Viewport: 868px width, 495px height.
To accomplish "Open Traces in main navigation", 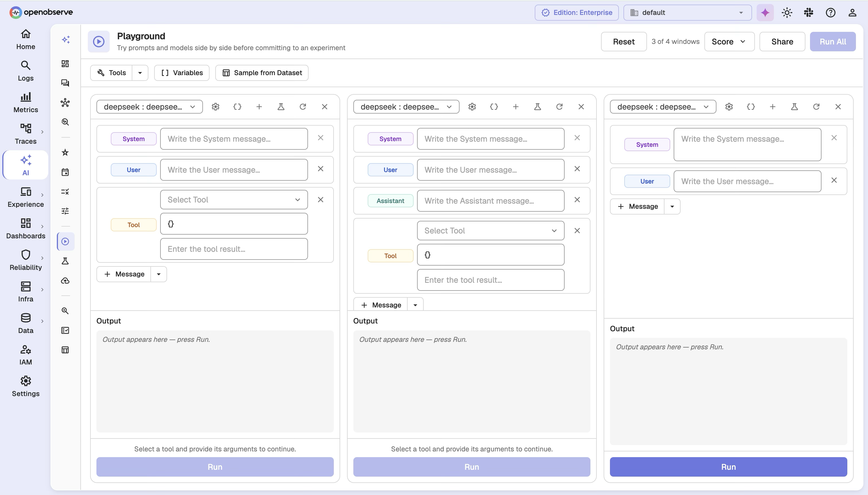I will (x=26, y=134).
